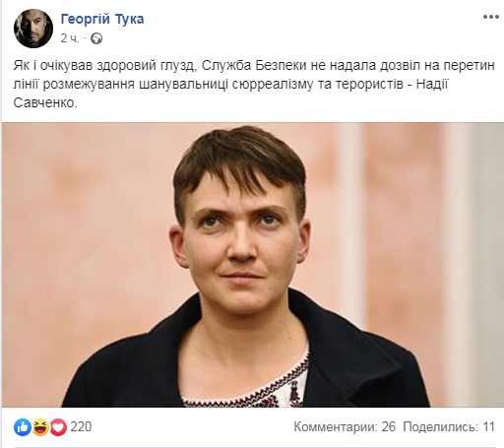Click the globe public-audience icon
Viewport: 504px width, 448px height.
(x=96, y=38)
